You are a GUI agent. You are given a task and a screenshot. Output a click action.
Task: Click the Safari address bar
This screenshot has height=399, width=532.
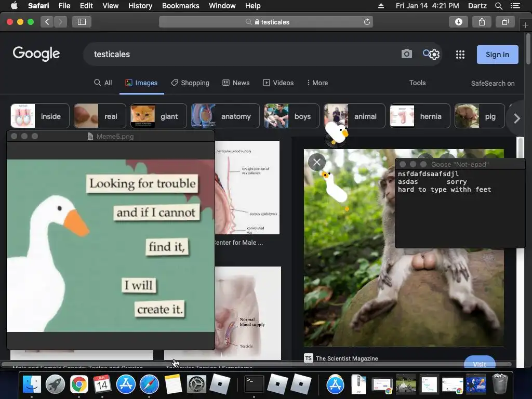point(266,22)
